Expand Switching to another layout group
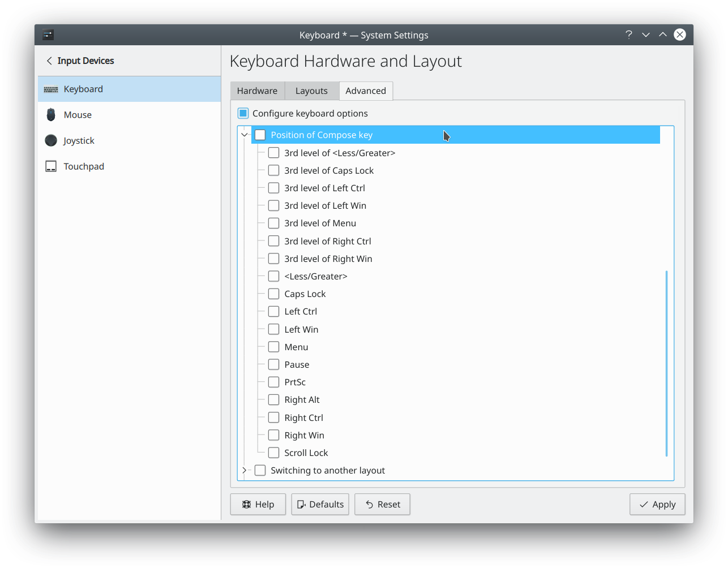728x568 pixels. point(245,470)
